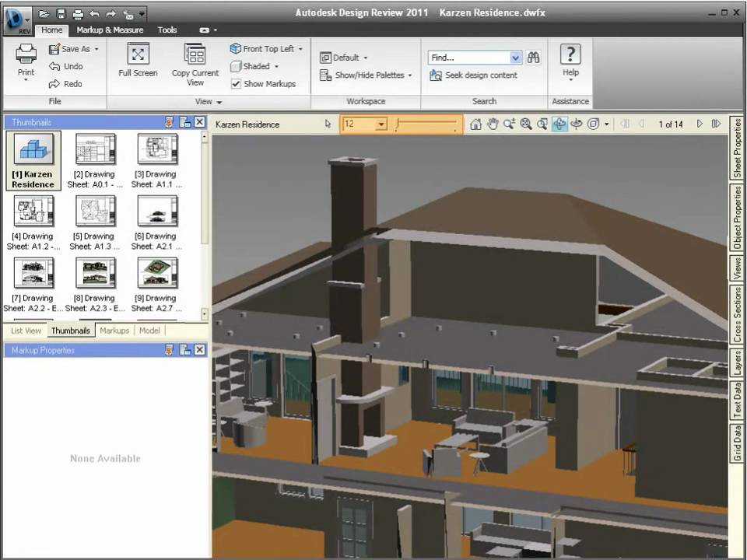Select the arrow Select tool in canvas toolbar
The image size is (747, 560).
328,124
